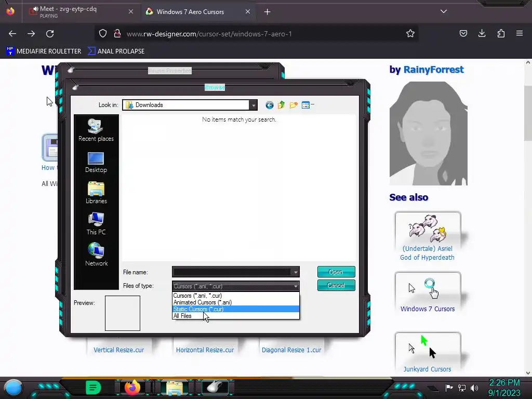The width and height of the screenshot is (532, 399).
Task: Select Desktop in the places bar
Action: point(96,163)
